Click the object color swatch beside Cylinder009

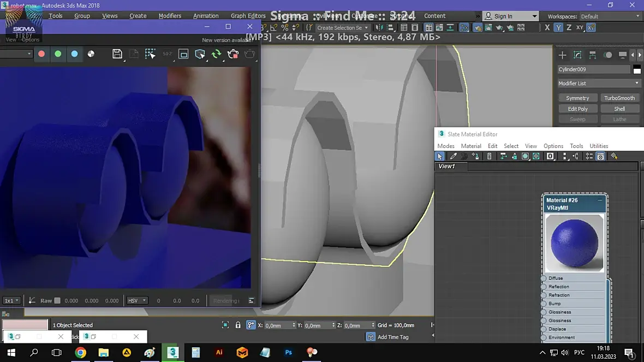pos(636,69)
